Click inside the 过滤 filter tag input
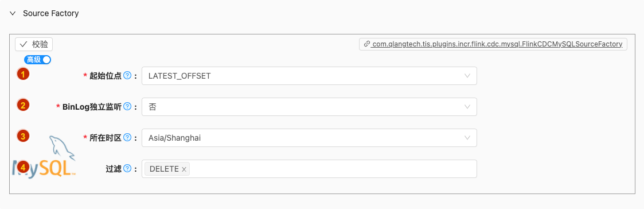The height and width of the screenshot is (209, 644). point(333,169)
